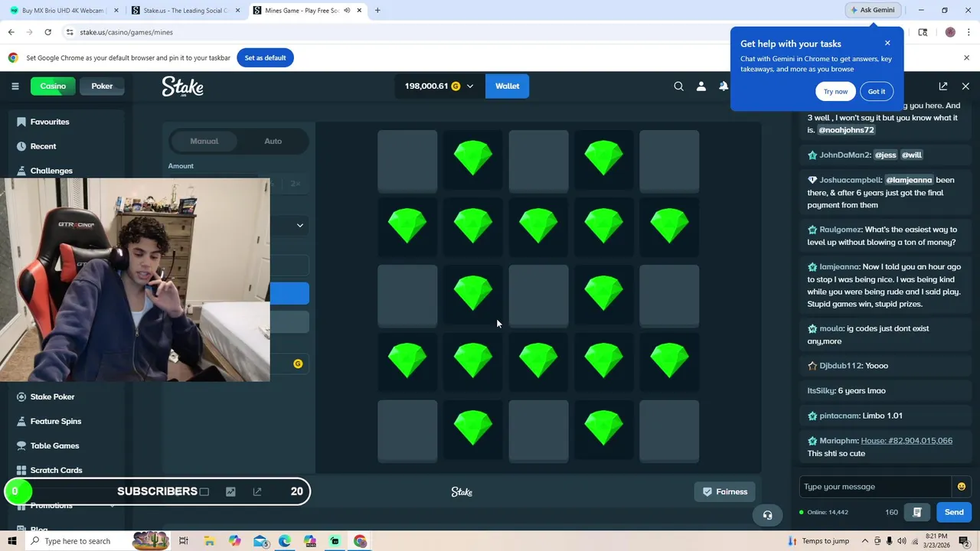
Task: Dismiss Gemini popup with Got it
Action: pyautogui.click(x=877, y=92)
